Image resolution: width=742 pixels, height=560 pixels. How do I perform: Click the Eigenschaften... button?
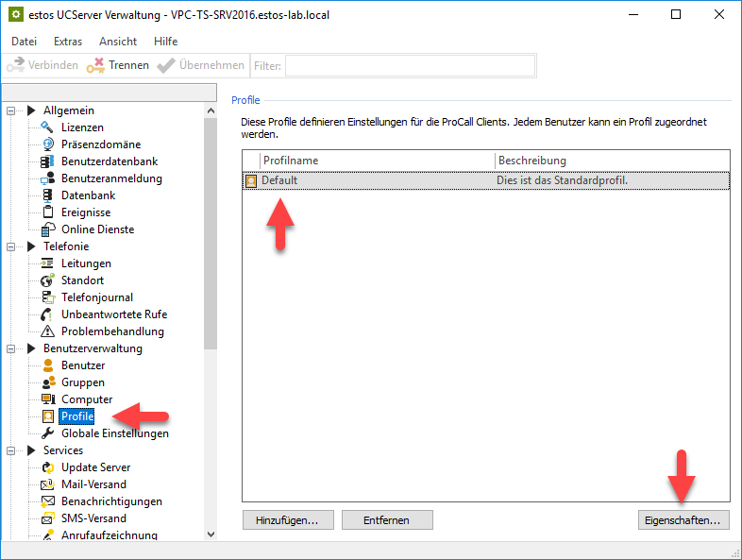tap(683, 520)
